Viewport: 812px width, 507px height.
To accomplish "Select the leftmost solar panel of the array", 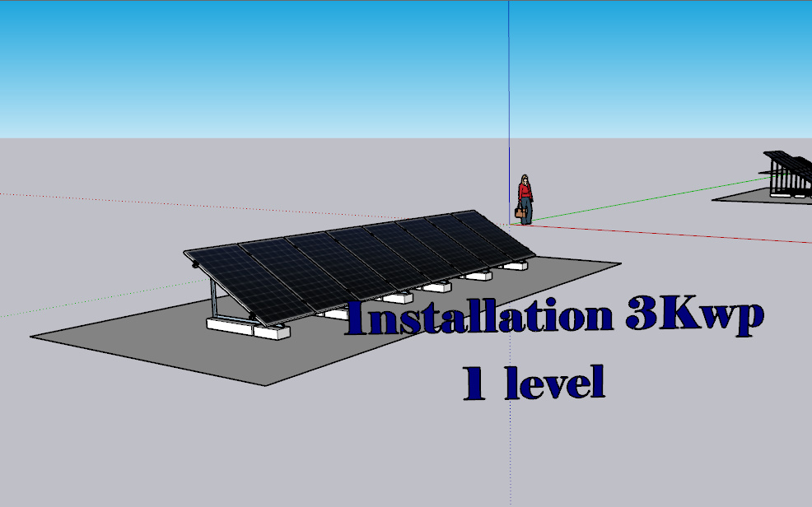I will 249,283.
